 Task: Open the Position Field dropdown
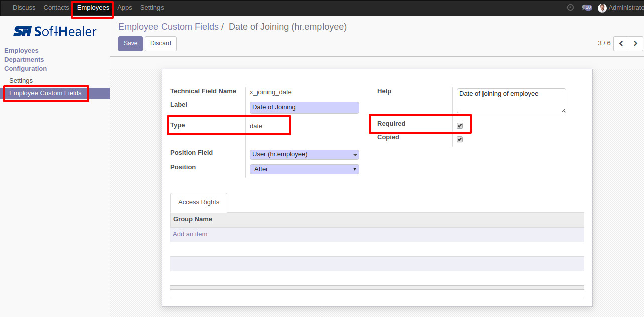coord(304,154)
